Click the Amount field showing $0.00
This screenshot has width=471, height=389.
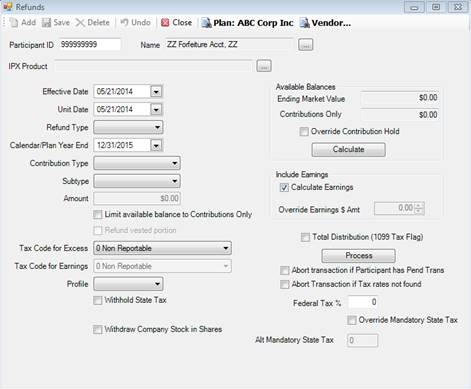[137, 198]
